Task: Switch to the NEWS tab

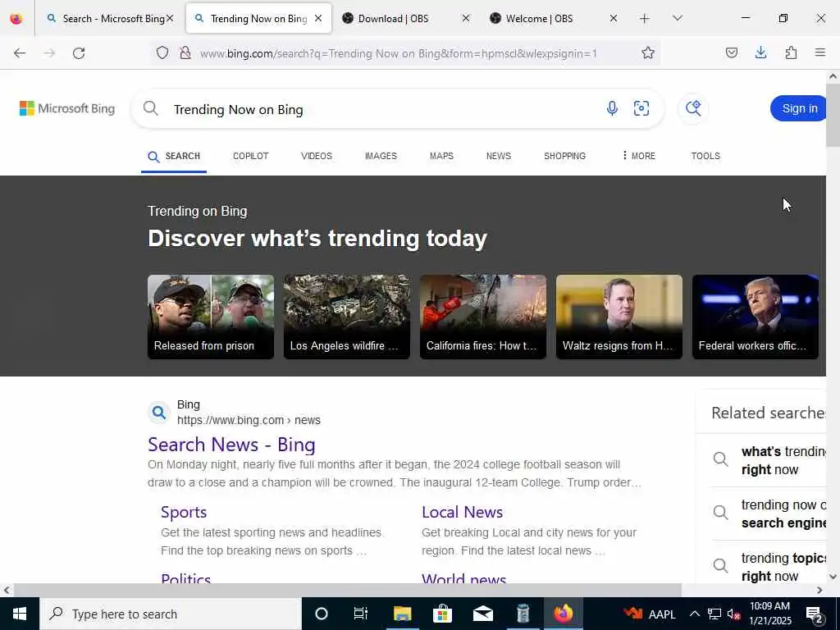Action: coord(498,157)
